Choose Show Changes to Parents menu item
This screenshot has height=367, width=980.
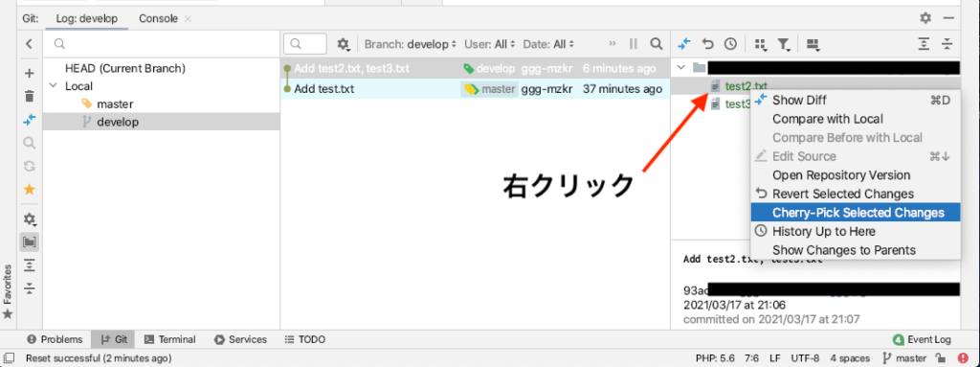855,250
